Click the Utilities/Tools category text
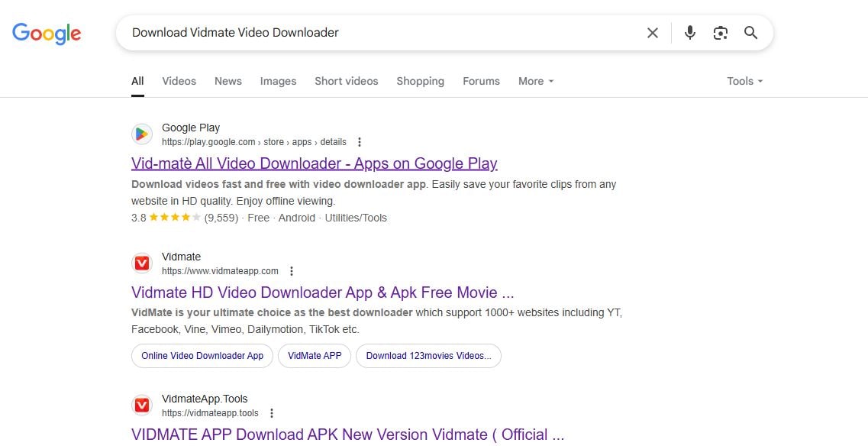 pos(356,218)
